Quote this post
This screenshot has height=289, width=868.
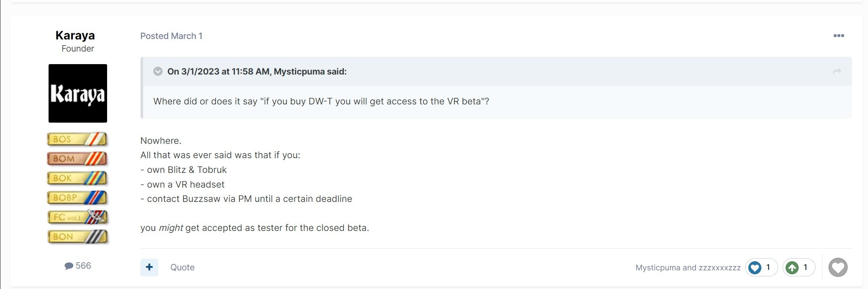point(182,267)
